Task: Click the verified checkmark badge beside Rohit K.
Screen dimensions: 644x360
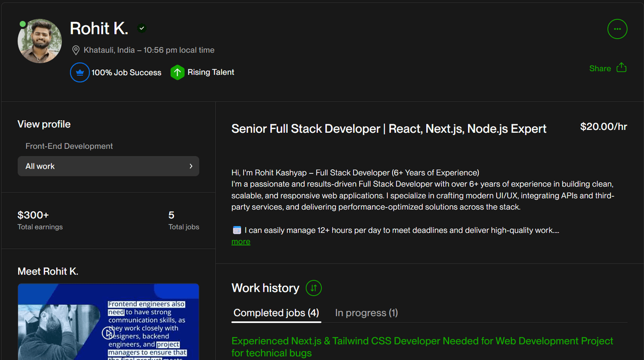Action: coord(142,28)
